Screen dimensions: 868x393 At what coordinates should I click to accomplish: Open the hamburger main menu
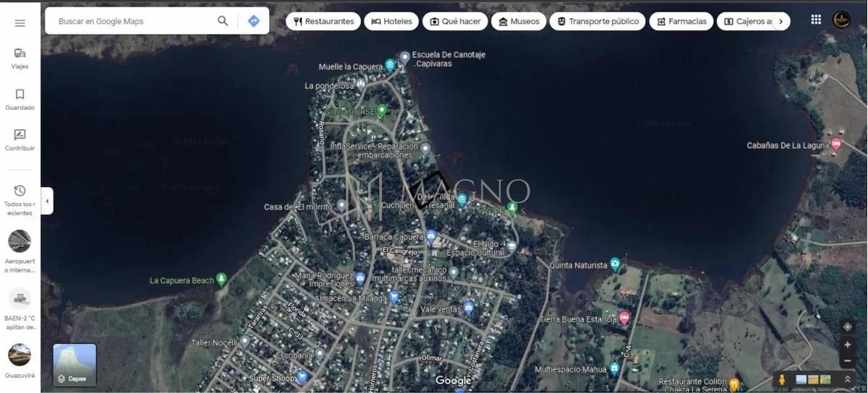[x=20, y=23]
